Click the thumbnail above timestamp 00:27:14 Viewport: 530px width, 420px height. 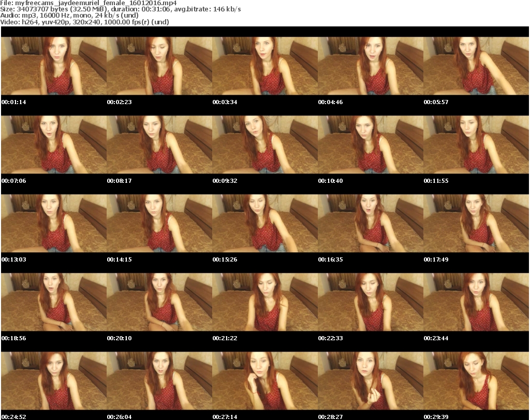(265, 381)
